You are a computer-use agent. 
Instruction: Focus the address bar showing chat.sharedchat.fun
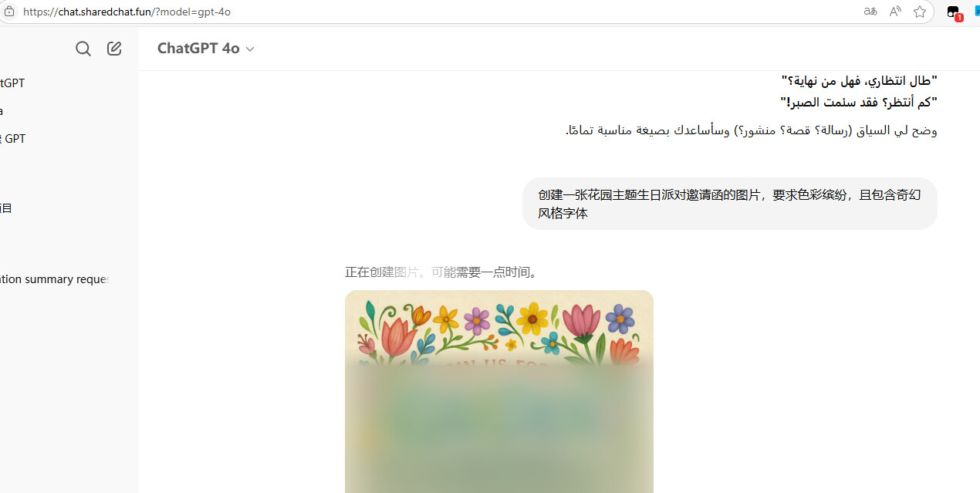(x=432, y=12)
